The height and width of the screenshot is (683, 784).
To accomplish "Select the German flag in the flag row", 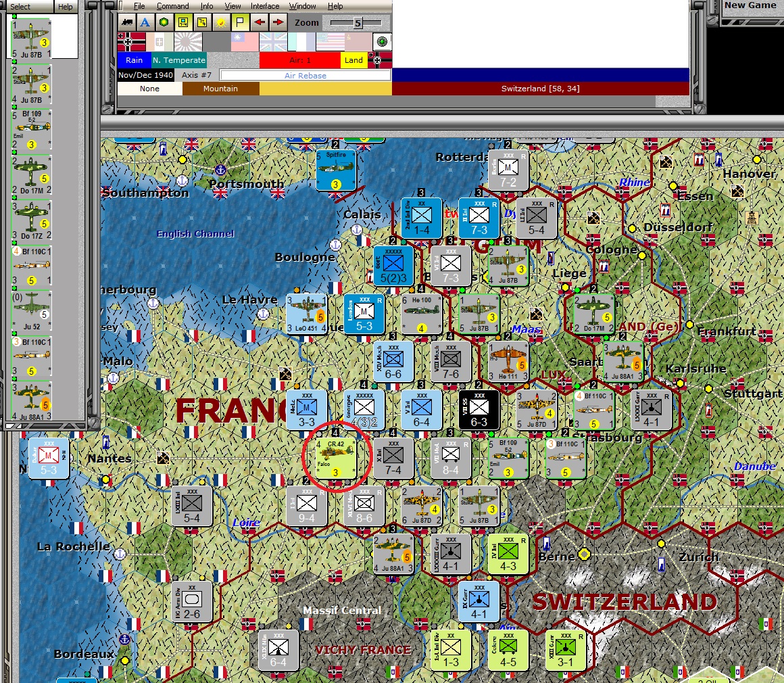I will [x=132, y=42].
